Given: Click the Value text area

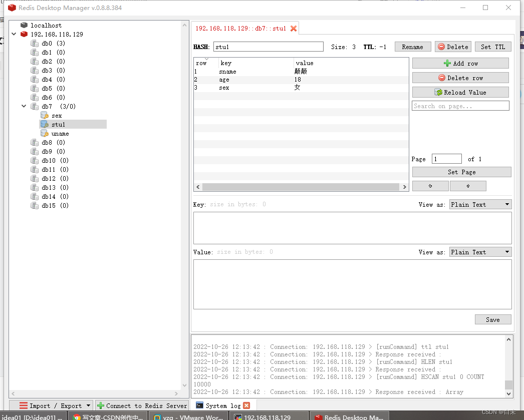Looking at the screenshot, I should point(352,284).
